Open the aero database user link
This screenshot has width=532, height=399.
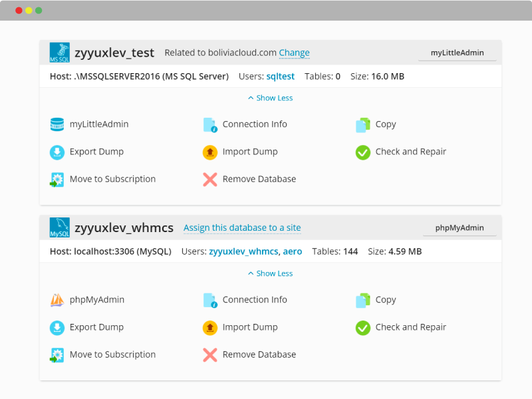(x=293, y=251)
